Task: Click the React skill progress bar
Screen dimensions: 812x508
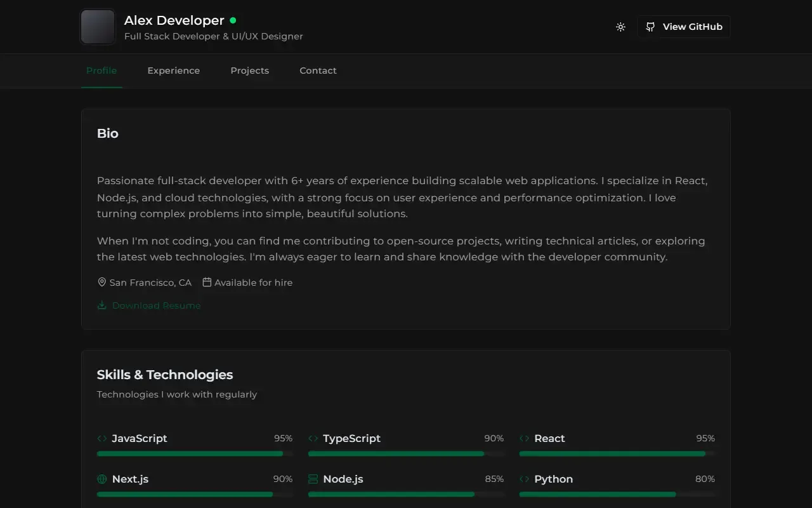Action: 617,453
